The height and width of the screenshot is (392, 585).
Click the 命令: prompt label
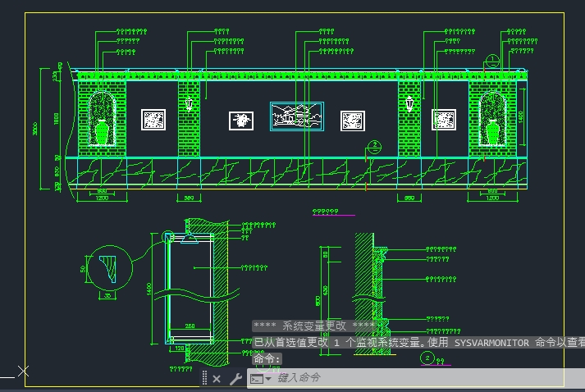(267, 359)
